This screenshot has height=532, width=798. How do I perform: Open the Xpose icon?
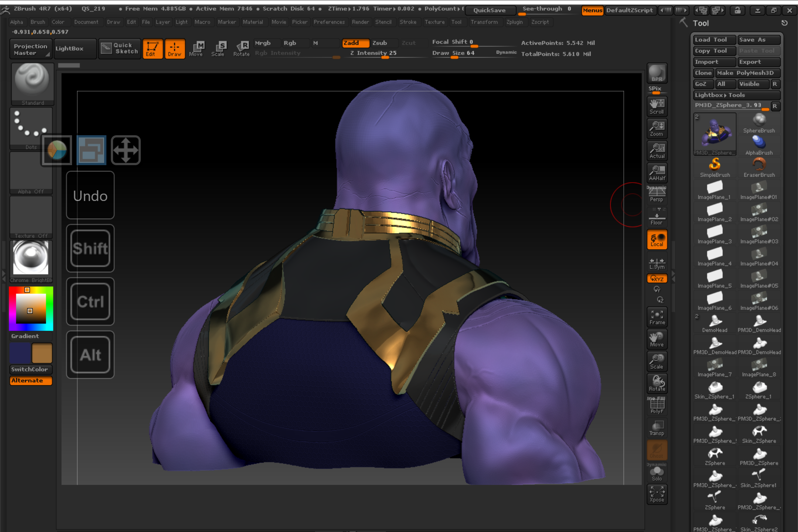tap(657, 494)
